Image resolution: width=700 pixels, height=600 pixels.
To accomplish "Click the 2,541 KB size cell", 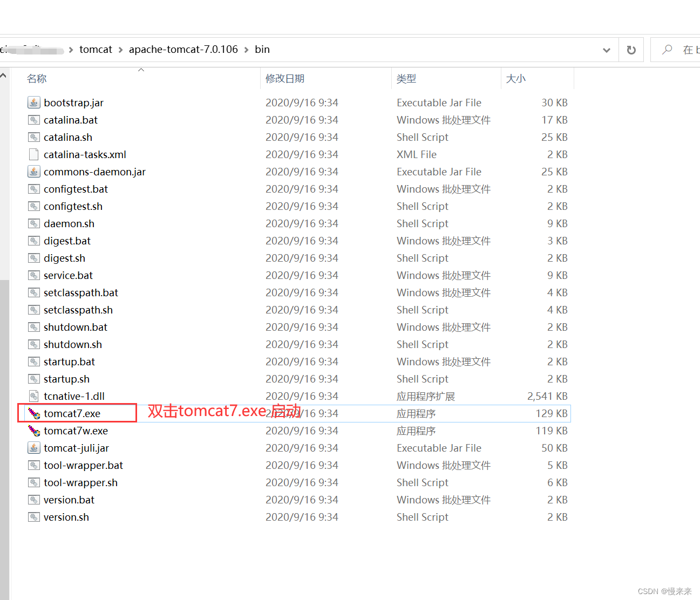I will pos(547,396).
